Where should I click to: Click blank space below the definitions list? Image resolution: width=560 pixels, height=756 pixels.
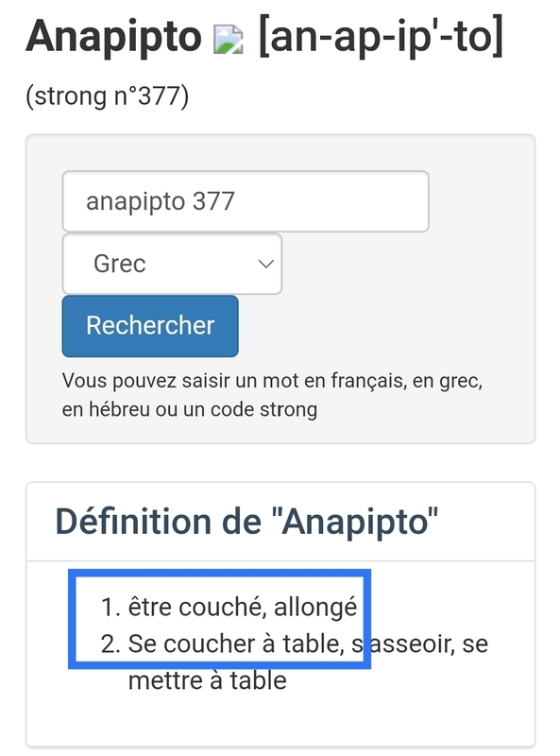pos(280,721)
